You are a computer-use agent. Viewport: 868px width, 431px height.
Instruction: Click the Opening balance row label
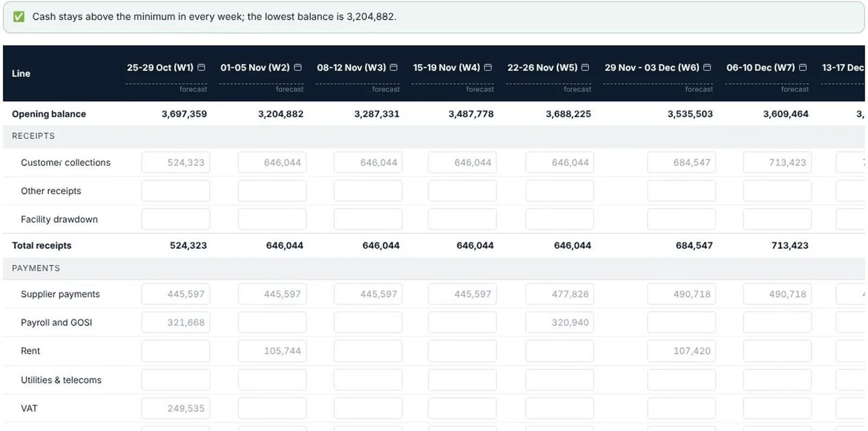49,114
